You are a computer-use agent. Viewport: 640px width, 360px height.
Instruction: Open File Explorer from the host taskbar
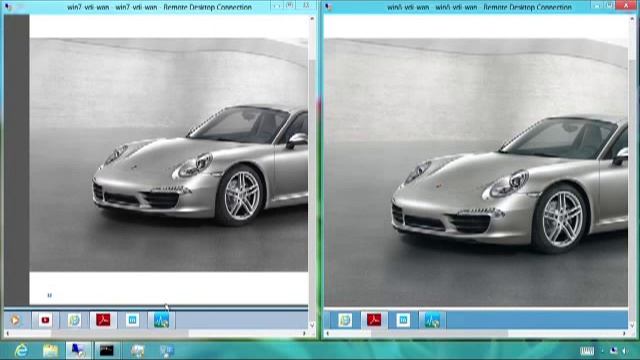point(50,351)
